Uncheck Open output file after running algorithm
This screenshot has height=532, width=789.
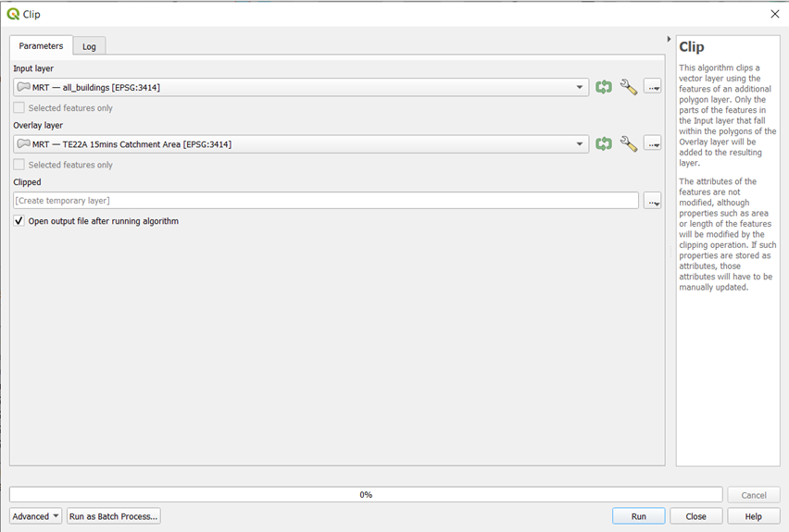pos(19,221)
